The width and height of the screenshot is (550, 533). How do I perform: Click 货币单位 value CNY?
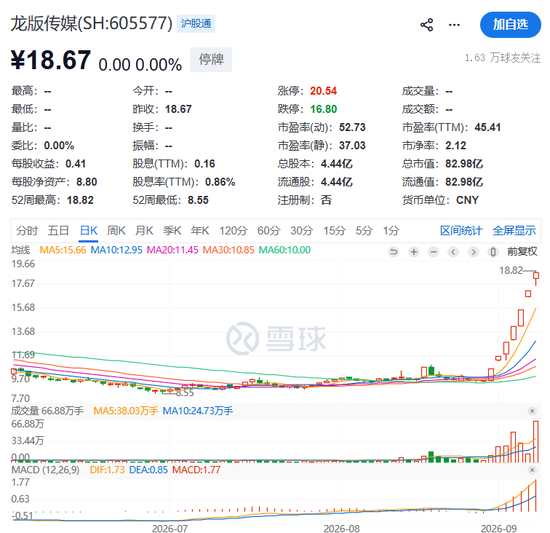(x=467, y=201)
